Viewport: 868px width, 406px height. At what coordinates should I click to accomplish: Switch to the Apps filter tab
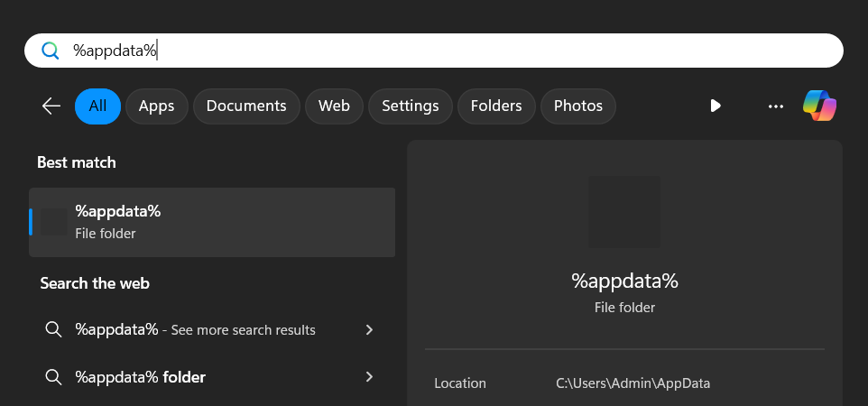[157, 106]
